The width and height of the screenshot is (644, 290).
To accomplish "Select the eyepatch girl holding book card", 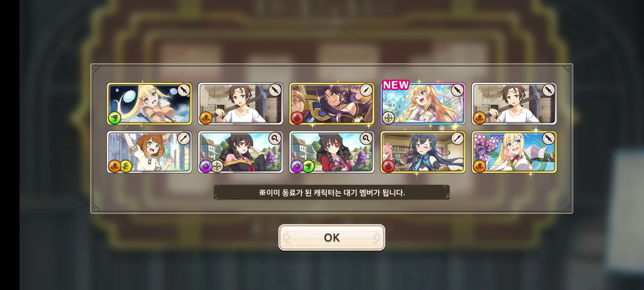I will pyautogui.click(x=332, y=152).
